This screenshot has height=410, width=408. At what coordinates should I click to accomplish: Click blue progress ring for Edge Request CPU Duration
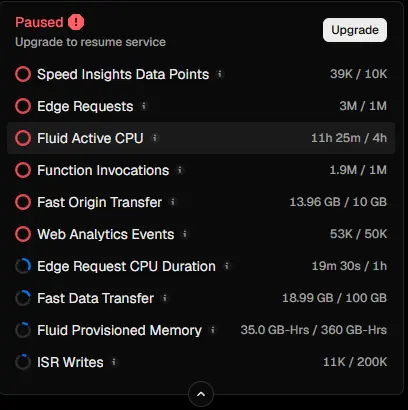tap(23, 266)
